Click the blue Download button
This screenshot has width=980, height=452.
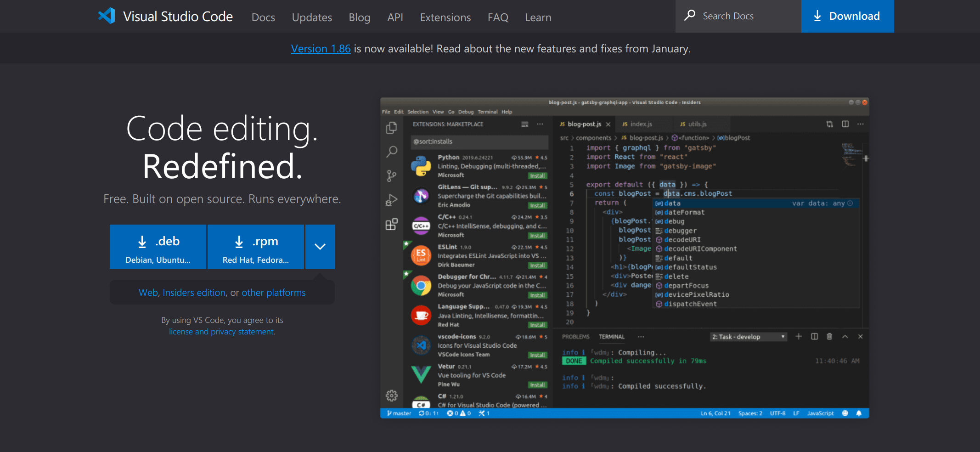pyautogui.click(x=847, y=16)
